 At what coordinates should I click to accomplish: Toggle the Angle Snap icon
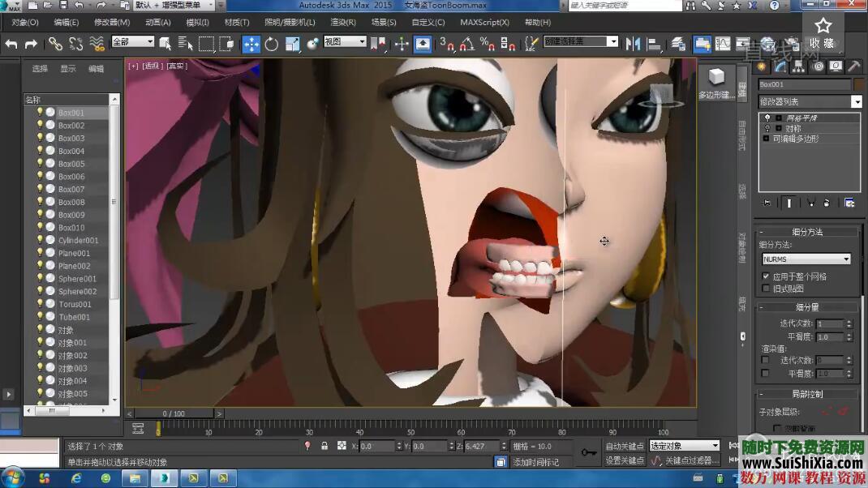[468, 44]
